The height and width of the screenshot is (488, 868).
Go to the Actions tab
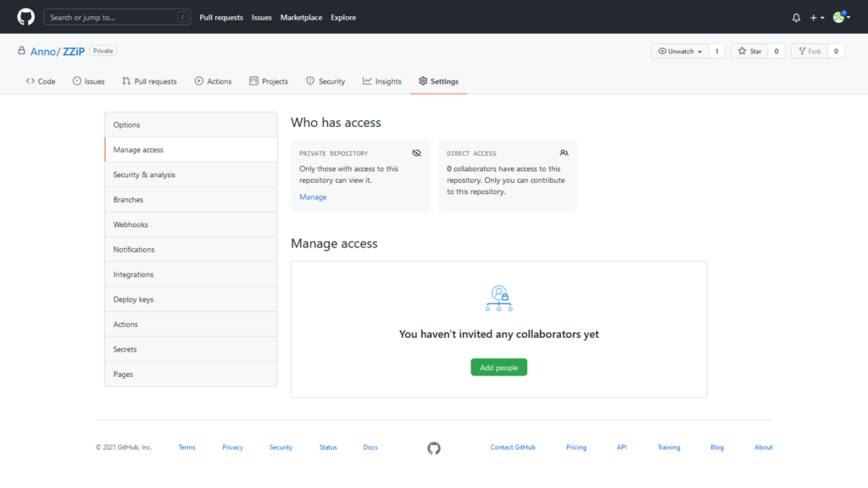click(213, 81)
